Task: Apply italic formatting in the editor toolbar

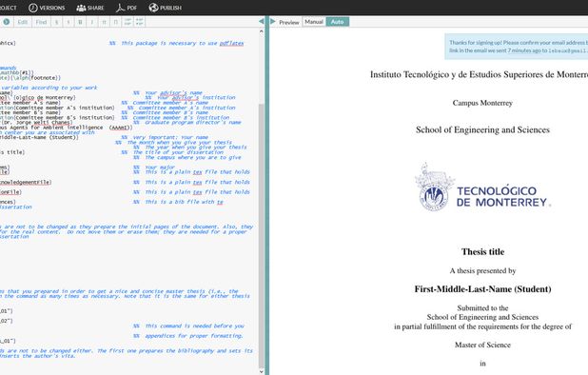Action: tap(92, 22)
